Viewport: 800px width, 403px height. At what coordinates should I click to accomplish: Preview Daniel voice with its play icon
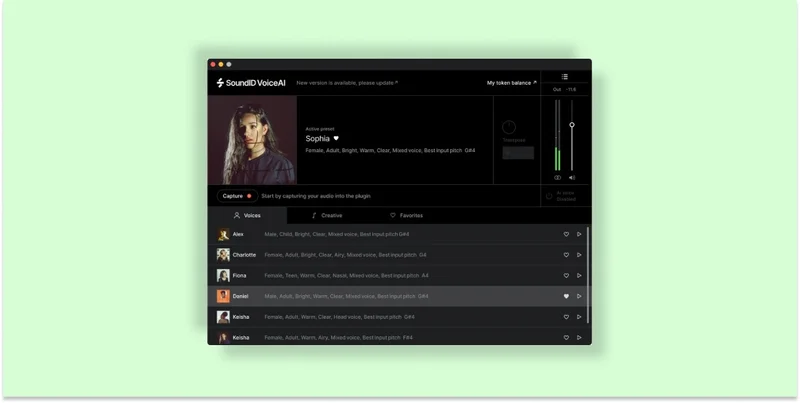(579, 296)
